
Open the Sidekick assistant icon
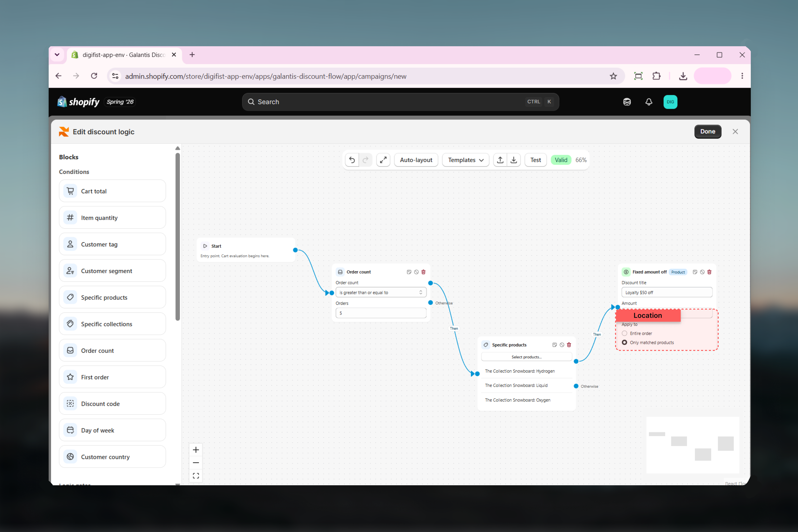tap(627, 102)
